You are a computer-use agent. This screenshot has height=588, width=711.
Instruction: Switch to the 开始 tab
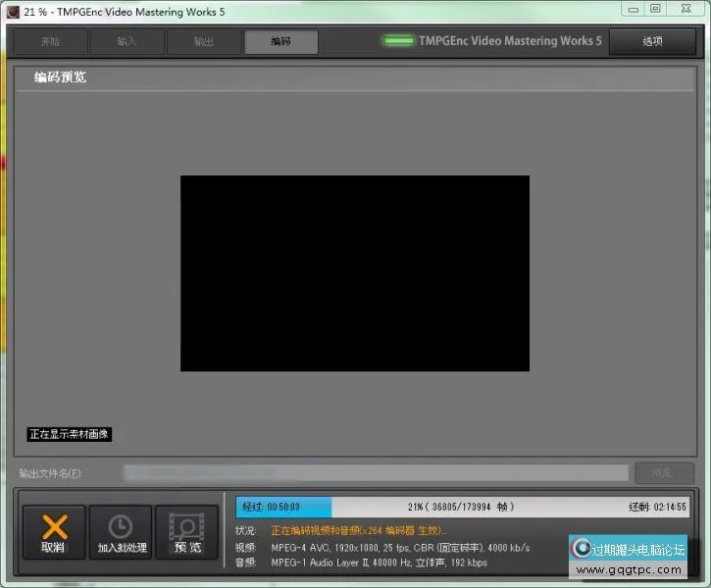(50, 42)
